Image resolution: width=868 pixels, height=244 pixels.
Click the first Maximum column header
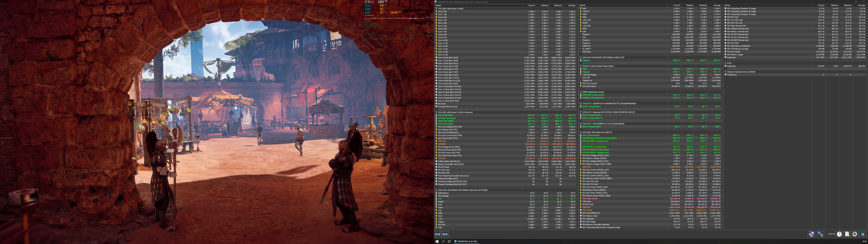pyautogui.click(x=558, y=5)
